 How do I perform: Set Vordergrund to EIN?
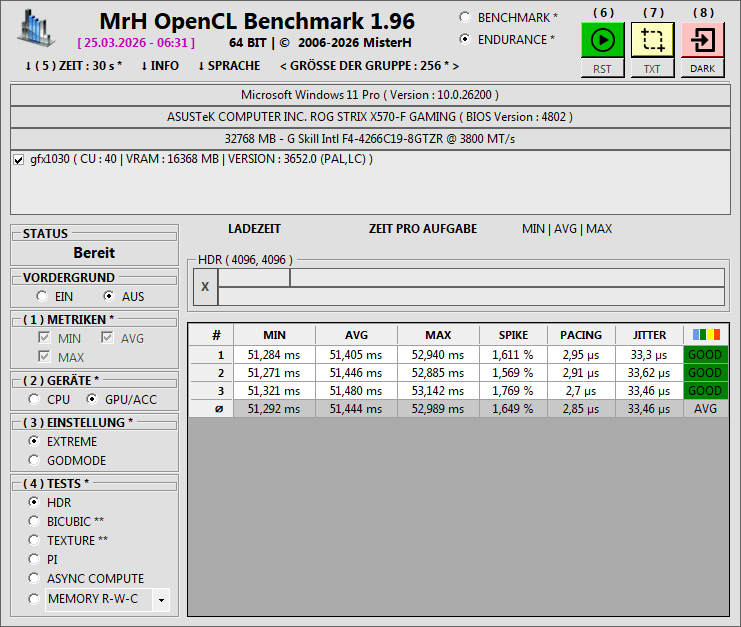pos(42,296)
